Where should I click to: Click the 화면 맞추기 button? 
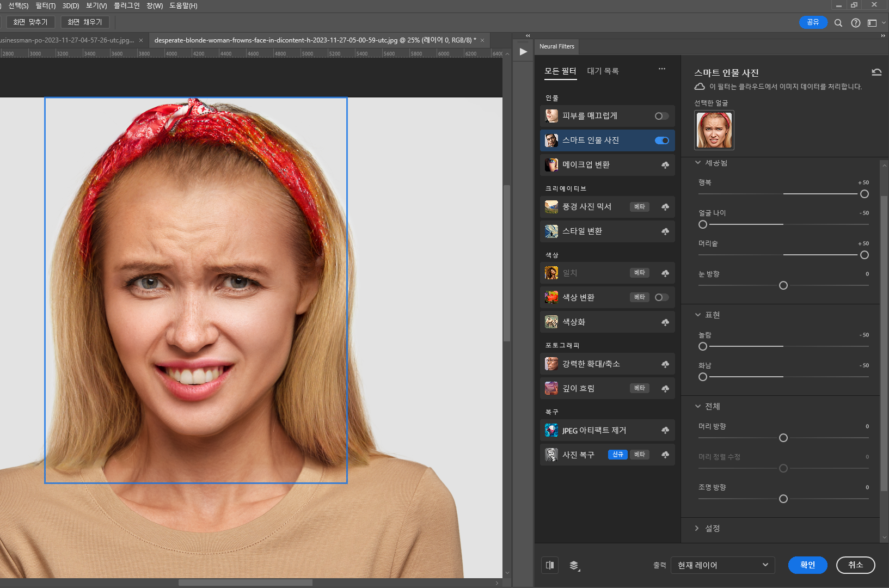click(30, 22)
